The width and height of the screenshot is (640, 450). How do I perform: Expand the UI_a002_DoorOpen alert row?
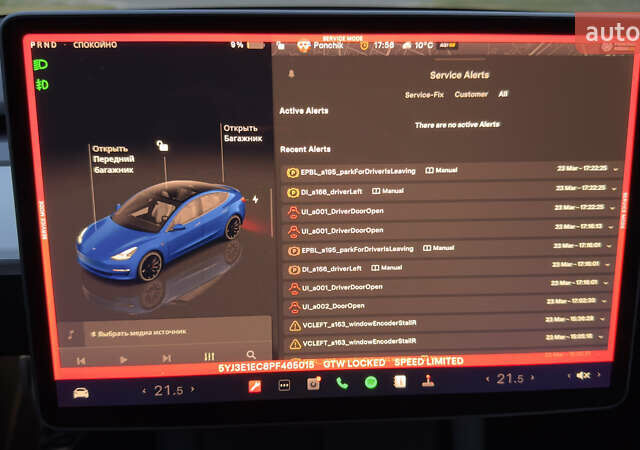point(604,301)
